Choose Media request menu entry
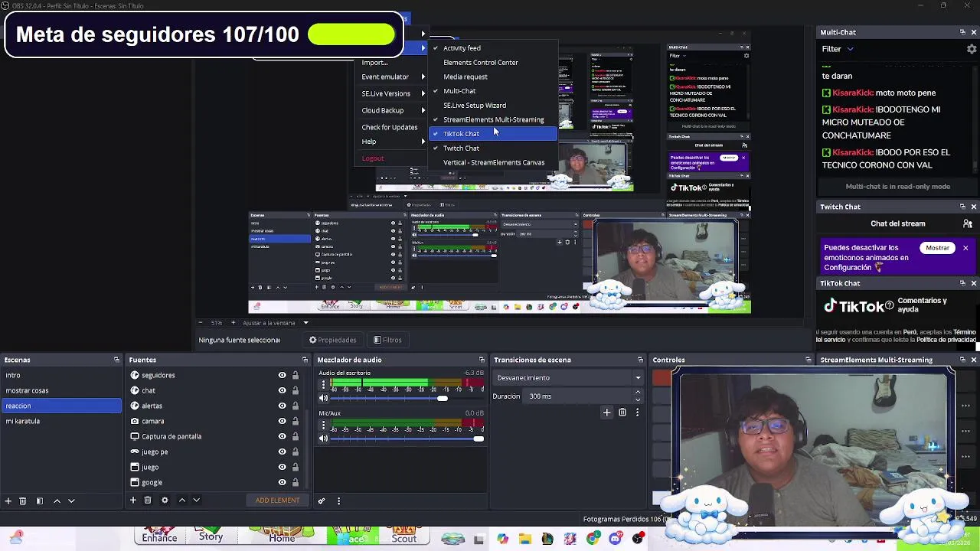Image resolution: width=980 pixels, height=551 pixels. click(x=493, y=77)
